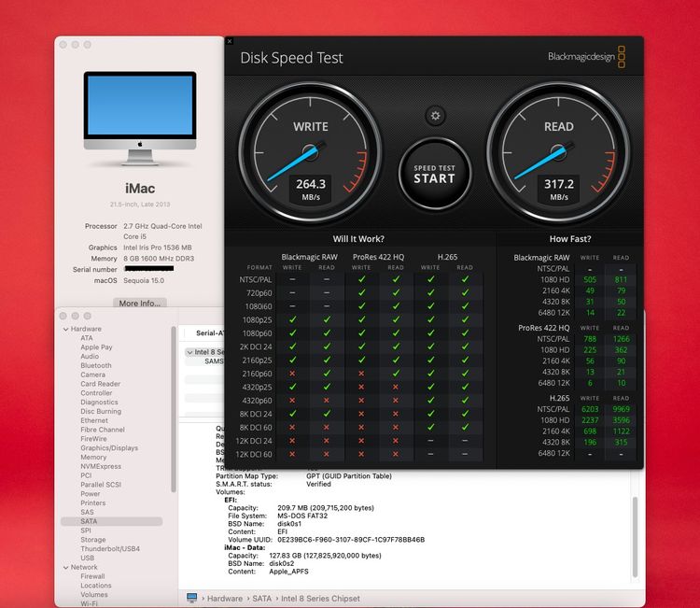The width and height of the screenshot is (700, 608).
Task: Click the System Information sidebar scrollbar
Action: (x=174, y=410)
